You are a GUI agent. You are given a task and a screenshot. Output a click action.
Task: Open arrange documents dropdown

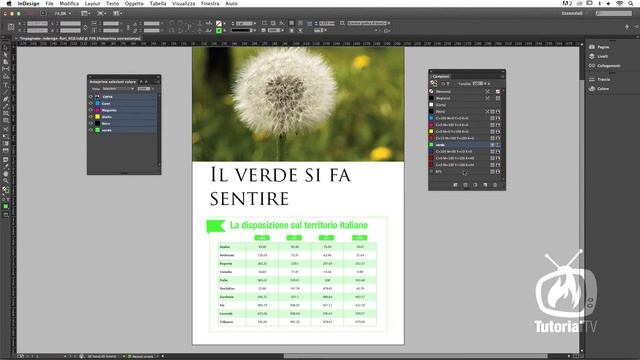pos(118,13)
